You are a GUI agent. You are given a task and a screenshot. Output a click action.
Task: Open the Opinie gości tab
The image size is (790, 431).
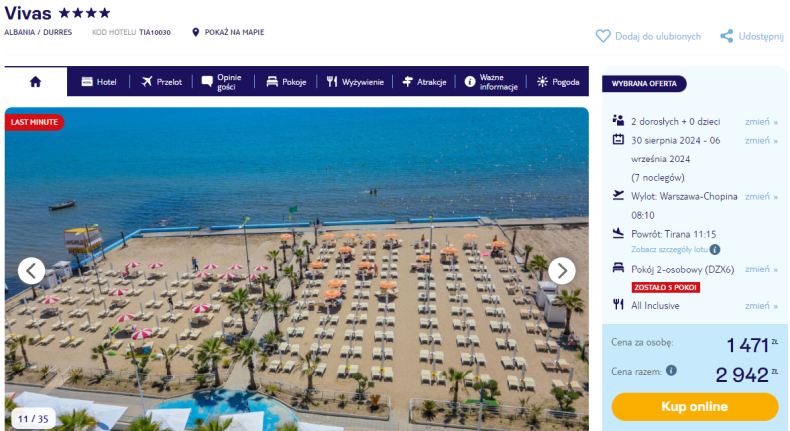click(223, 82)
